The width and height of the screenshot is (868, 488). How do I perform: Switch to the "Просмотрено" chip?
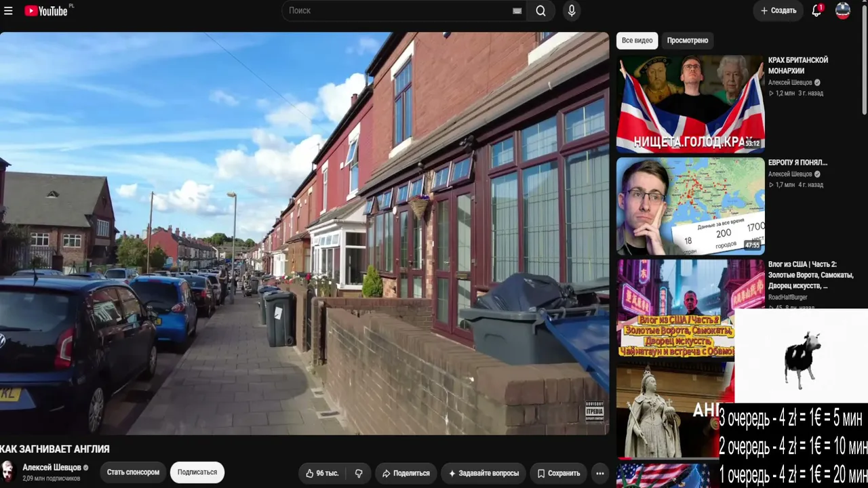[688, 41]
